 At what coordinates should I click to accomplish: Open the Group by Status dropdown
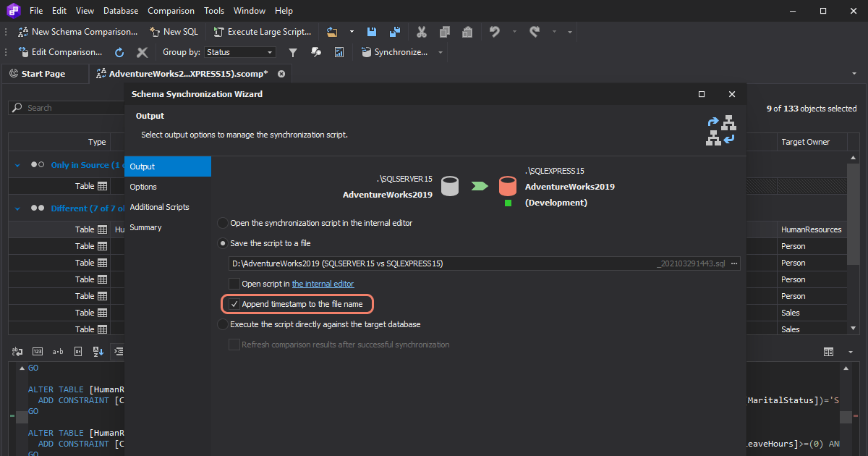[240, 52]
